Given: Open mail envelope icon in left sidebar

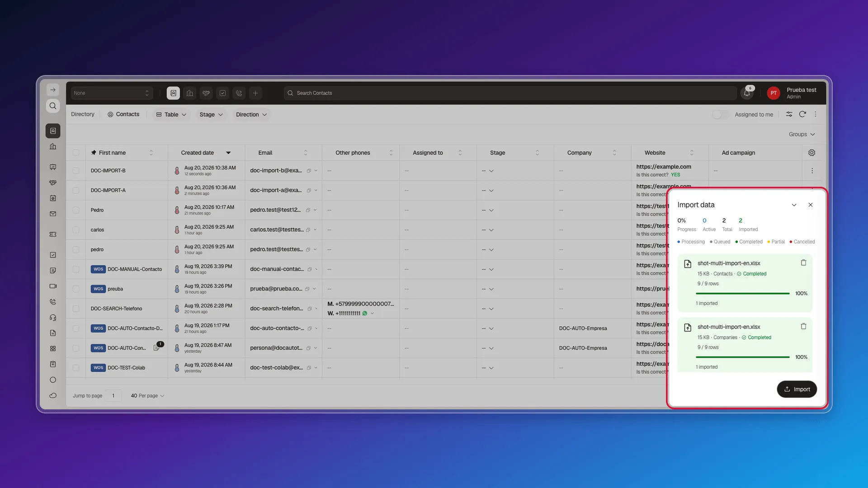Looking at the screenshot, I should pyautogui.click(x=53, y=214).
